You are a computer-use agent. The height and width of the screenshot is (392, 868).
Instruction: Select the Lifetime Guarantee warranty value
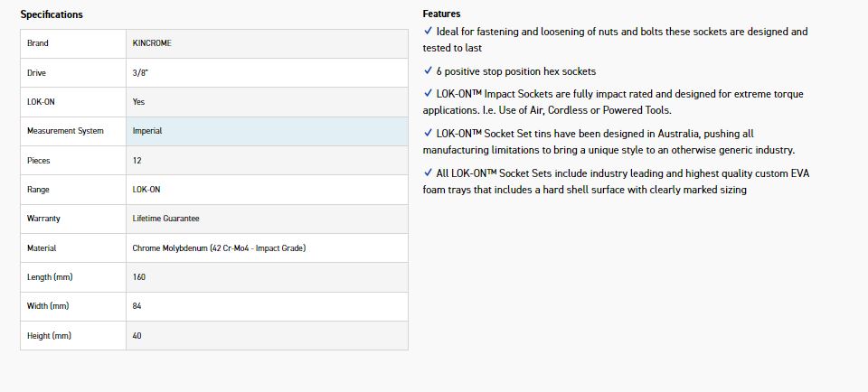(165, 219)
